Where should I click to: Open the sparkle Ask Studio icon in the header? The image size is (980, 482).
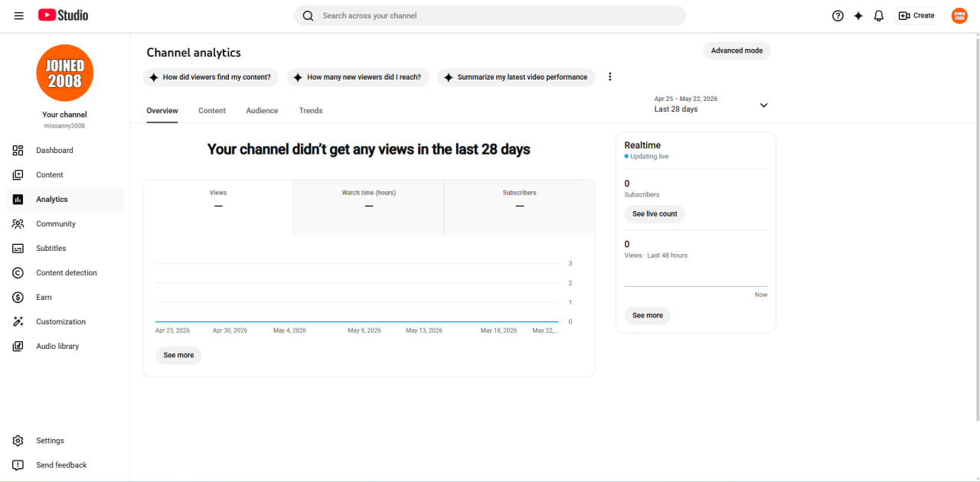(x=858, y=15)
